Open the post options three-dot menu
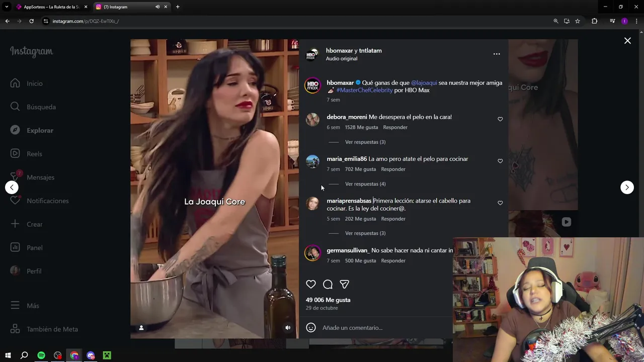The width and height of the screenshot is (644, 362). [497, 54]
